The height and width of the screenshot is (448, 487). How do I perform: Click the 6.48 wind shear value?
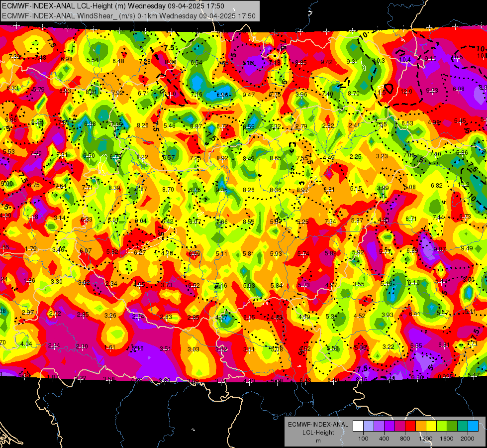(118, 61)
